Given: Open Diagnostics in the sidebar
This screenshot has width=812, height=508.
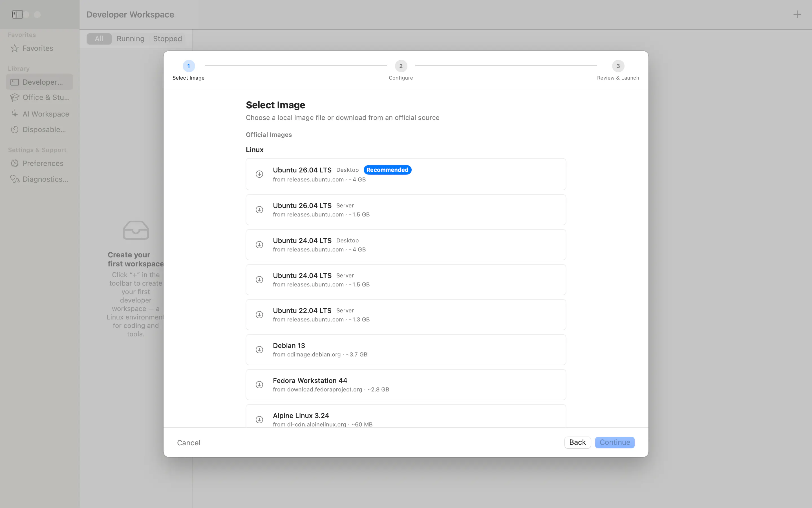Looking at the screenshot, I should [39, 179].
